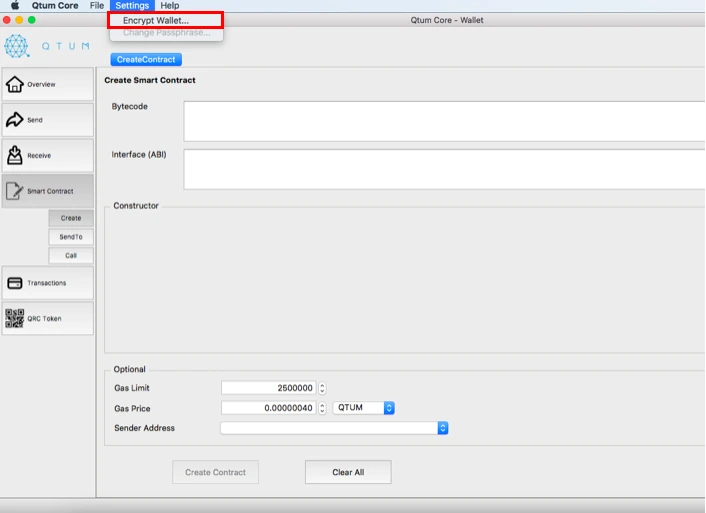The height and width of the screenshot is (513, 706).
Task: Click into the Gas Limit value field
Action: click(268, 388)
